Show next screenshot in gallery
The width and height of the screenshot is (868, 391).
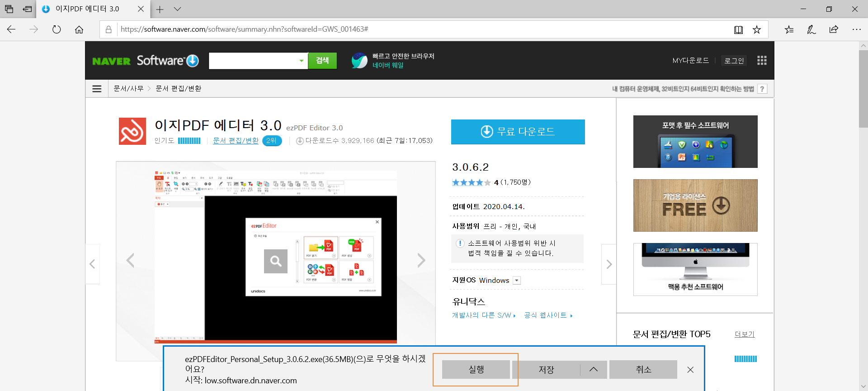pos(421,260)
